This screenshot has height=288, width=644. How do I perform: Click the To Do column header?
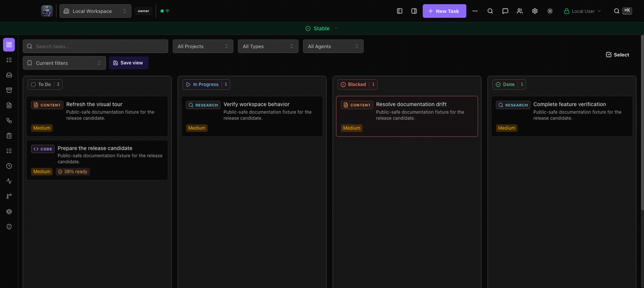coord(45,84)
